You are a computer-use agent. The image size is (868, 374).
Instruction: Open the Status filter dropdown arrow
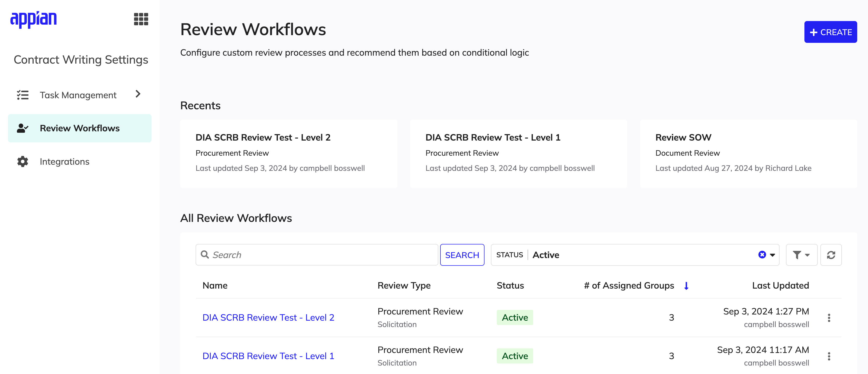(773, 255)
